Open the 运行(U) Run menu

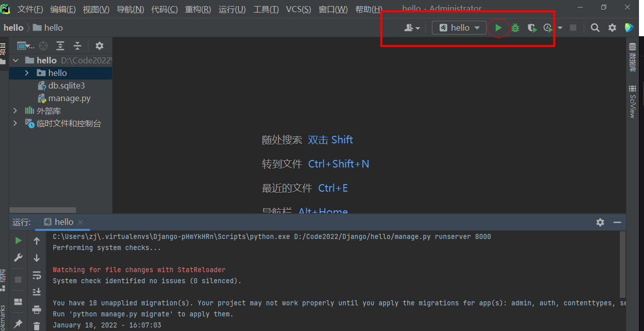[x=232, y=10]
